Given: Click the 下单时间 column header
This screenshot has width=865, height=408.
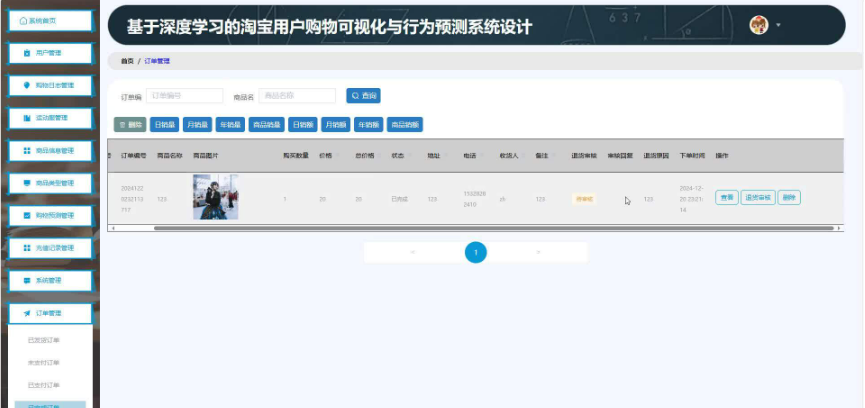Looking at the screenshot, I should [x=692, y=156].
